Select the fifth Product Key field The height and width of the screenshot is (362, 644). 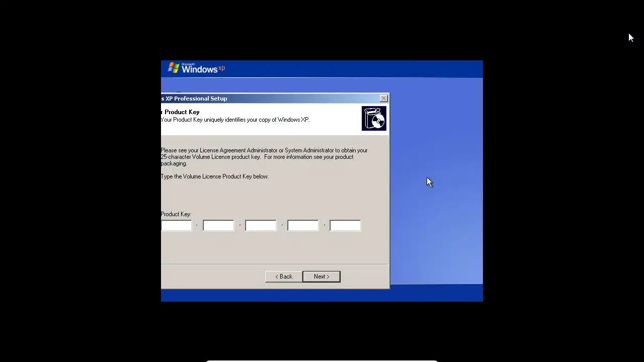point(345,226)
